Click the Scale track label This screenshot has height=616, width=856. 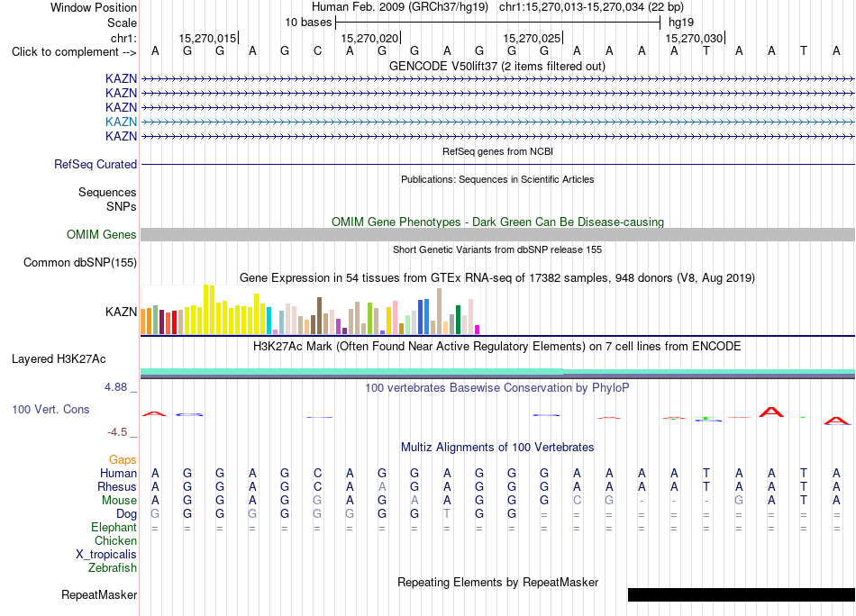[122, 23]
